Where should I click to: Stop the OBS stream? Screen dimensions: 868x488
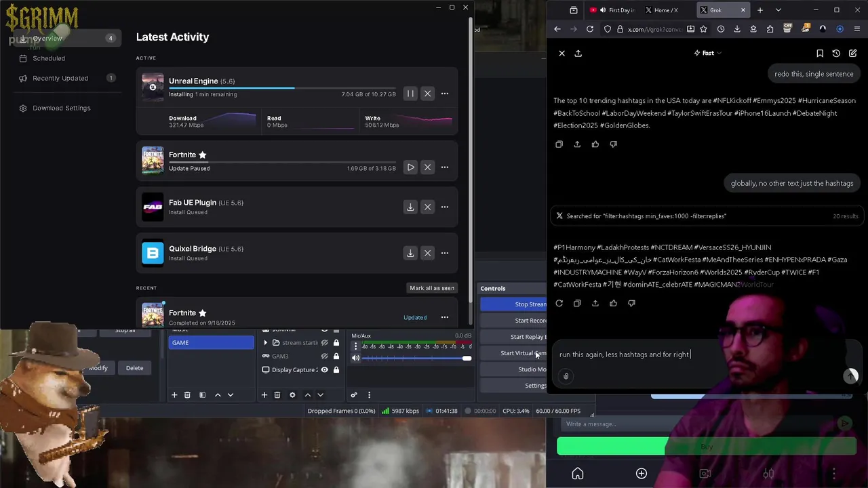[513, 304]
